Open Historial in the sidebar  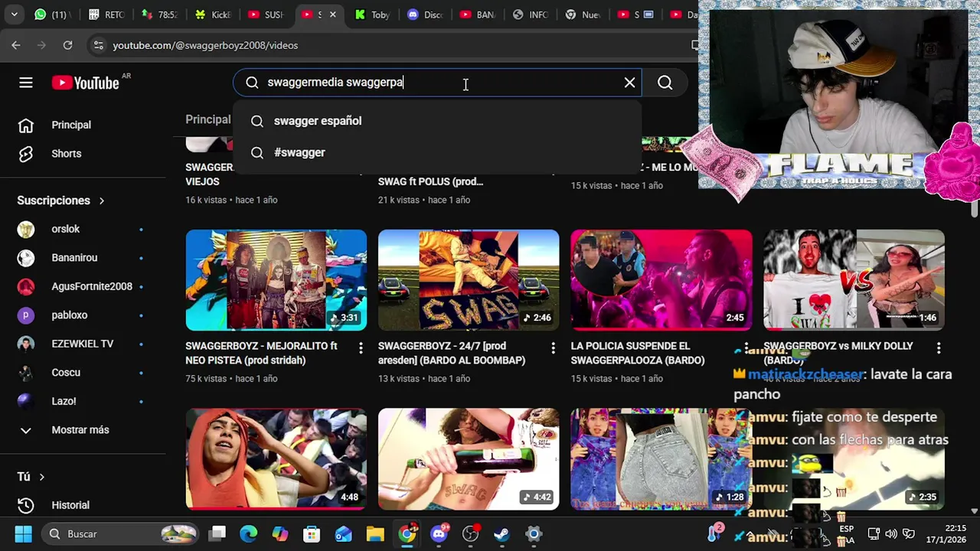coord(83,505)
